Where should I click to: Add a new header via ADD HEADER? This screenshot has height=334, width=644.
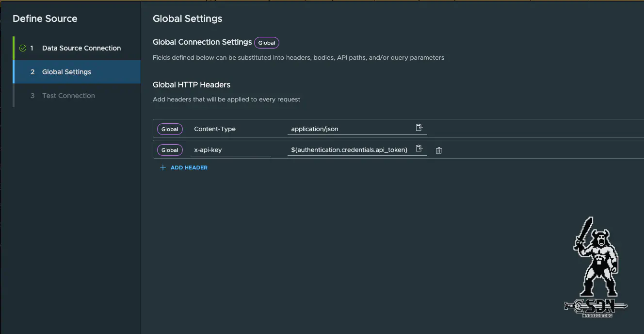[189, 167]
